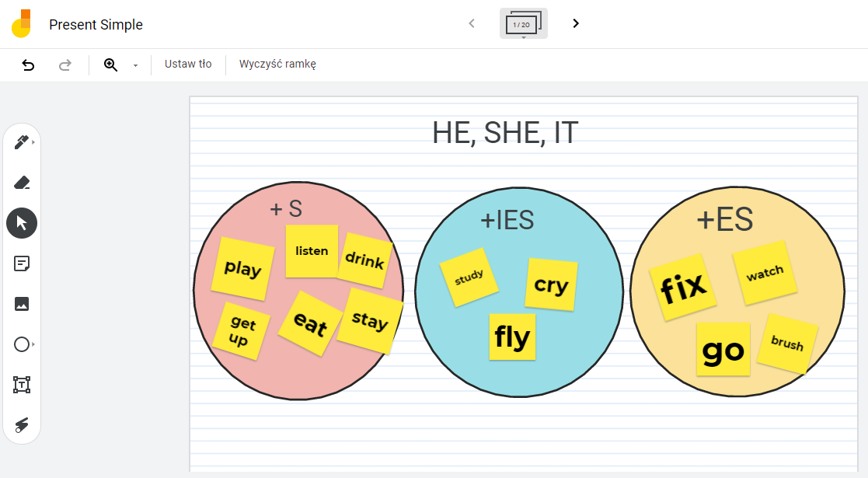Click the Redo arrow

tap(64, 65)
